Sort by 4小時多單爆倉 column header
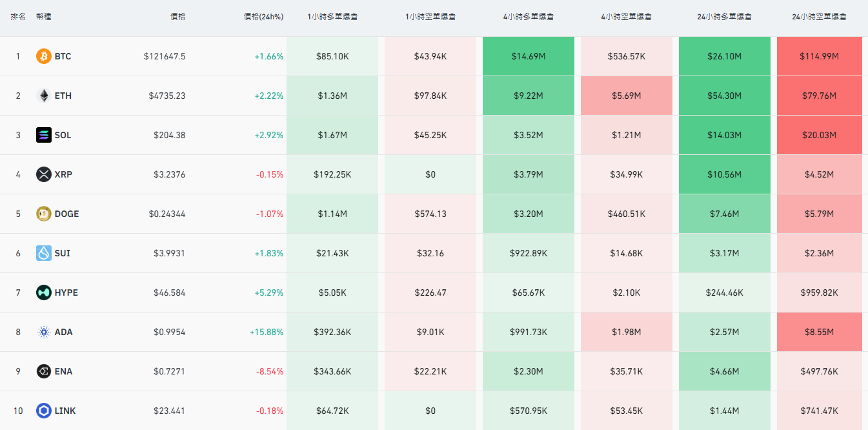 pos(528,17)
